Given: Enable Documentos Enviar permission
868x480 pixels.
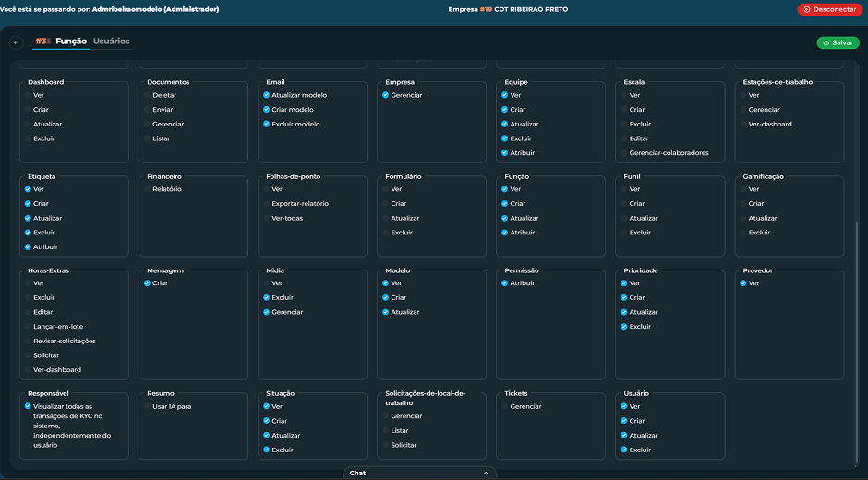Looking at the screenshot, I should (x=147, y=110).
